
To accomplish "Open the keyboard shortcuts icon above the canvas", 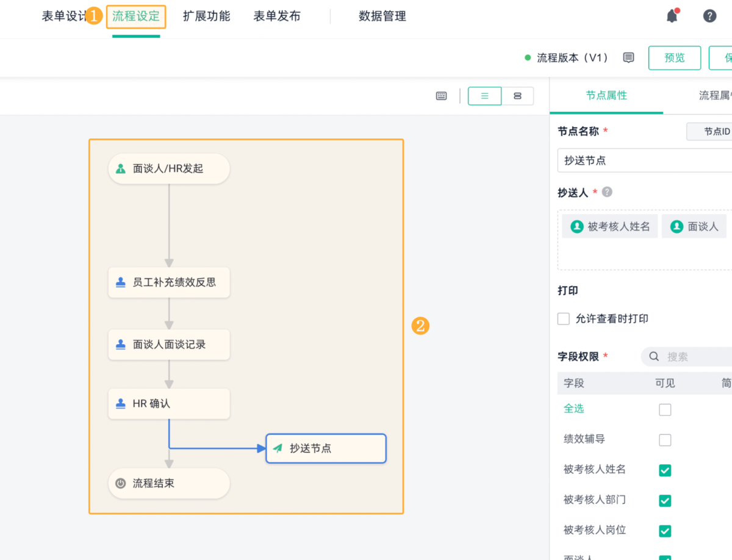I will click(x=441, y=96).
